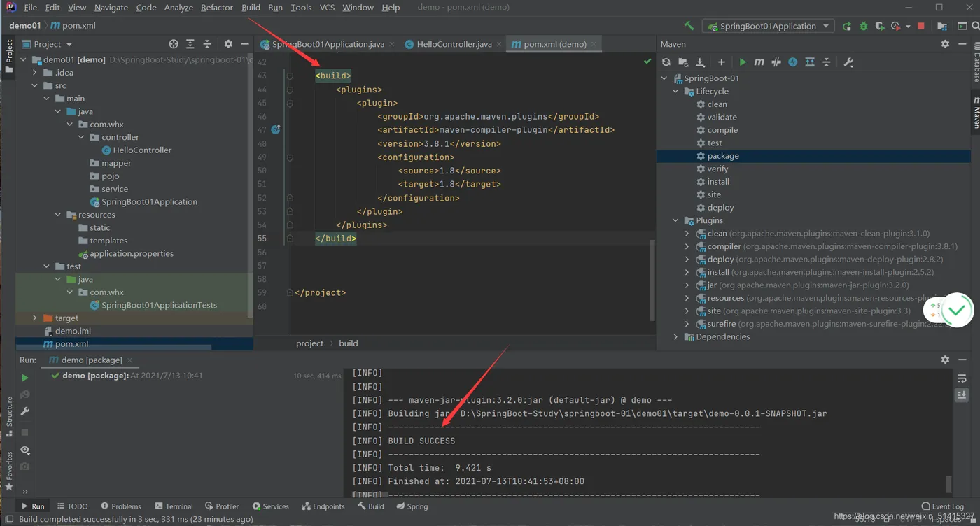Open the Endpoints tool window
This screenshot has height=526, width=980.
[323, 506]
